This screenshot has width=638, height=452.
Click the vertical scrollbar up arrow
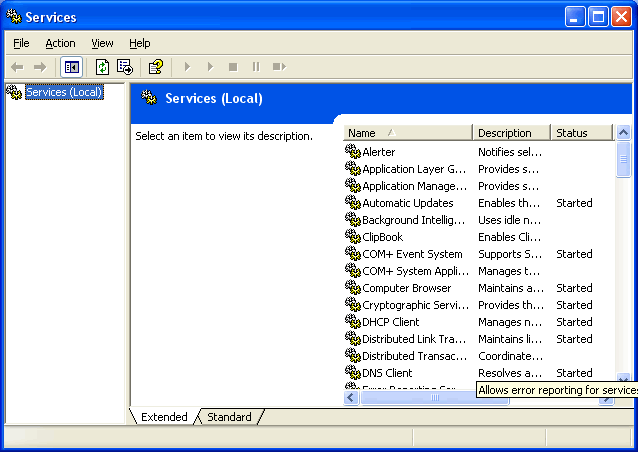click(x=624, y=133)
